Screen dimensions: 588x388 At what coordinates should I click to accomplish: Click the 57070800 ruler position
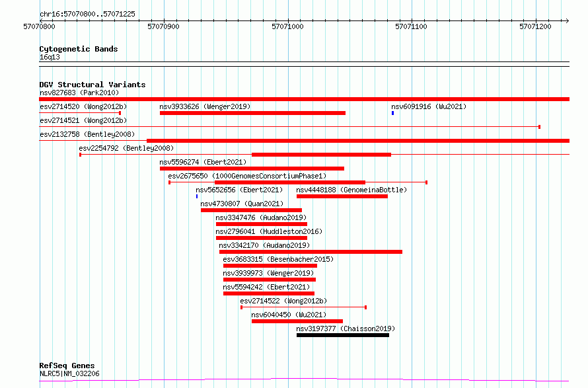(40, 26)
